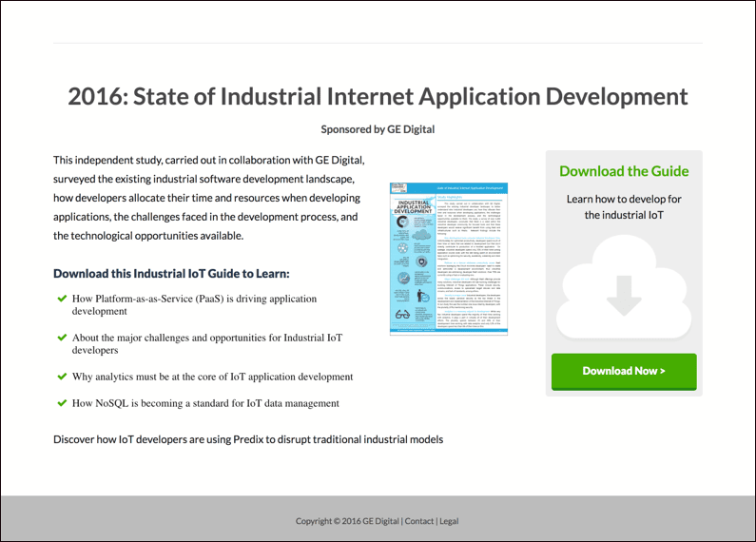Click the 'Download this Industrial IoT Guide to Learn' heading

[x=171, y=274]
